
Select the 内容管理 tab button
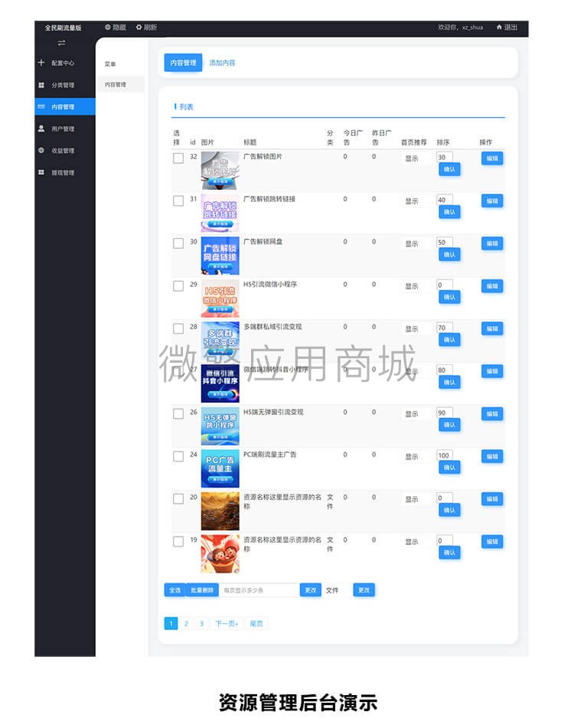click(183, 63)
